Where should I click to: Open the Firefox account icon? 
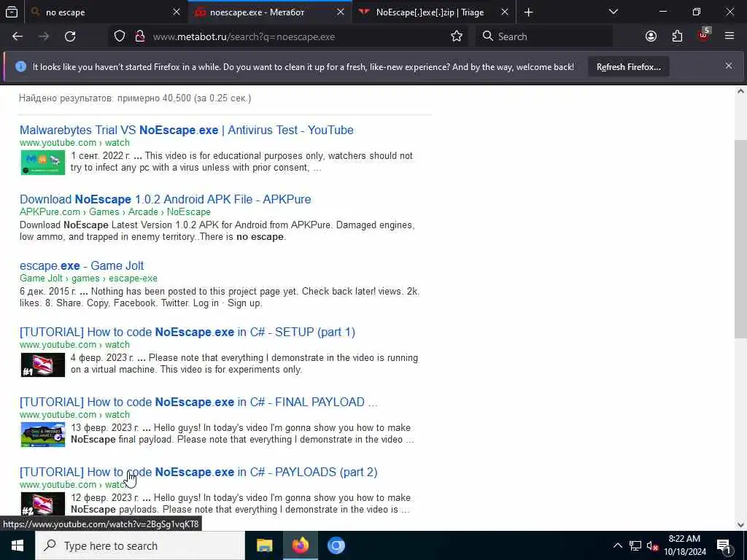tap(651, 36)
